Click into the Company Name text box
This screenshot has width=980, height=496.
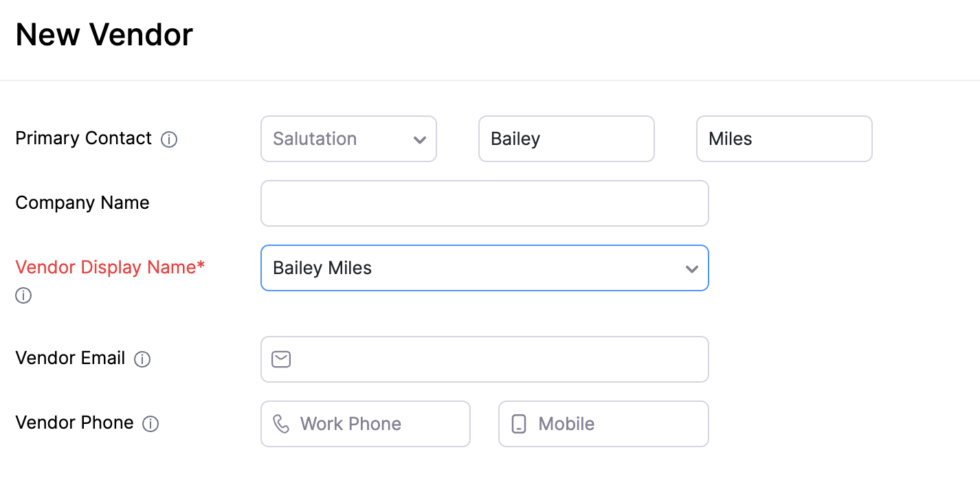click(485, 203)
